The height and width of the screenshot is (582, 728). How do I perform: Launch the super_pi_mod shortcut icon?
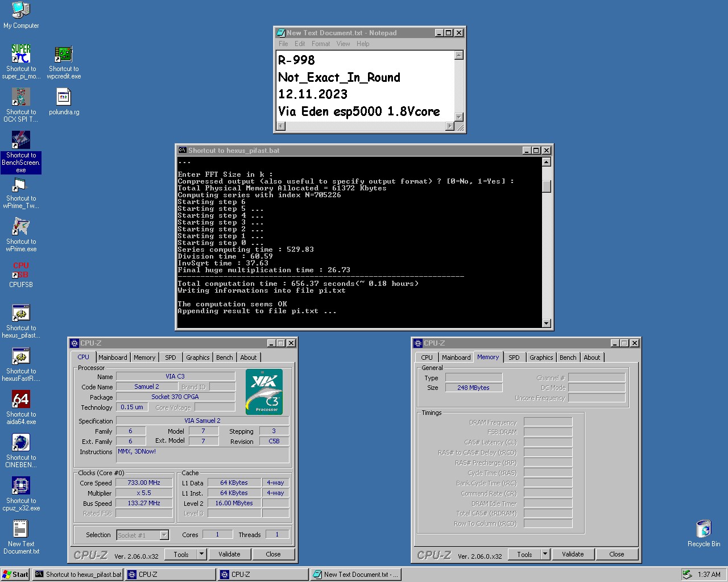coord(21,53)
